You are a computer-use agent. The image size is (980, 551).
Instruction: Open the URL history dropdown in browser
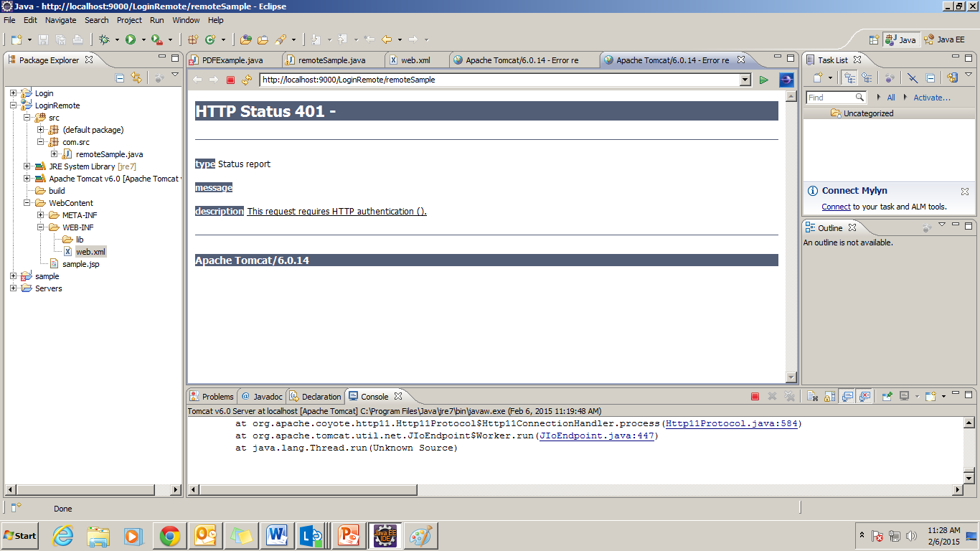click(745, 80)
